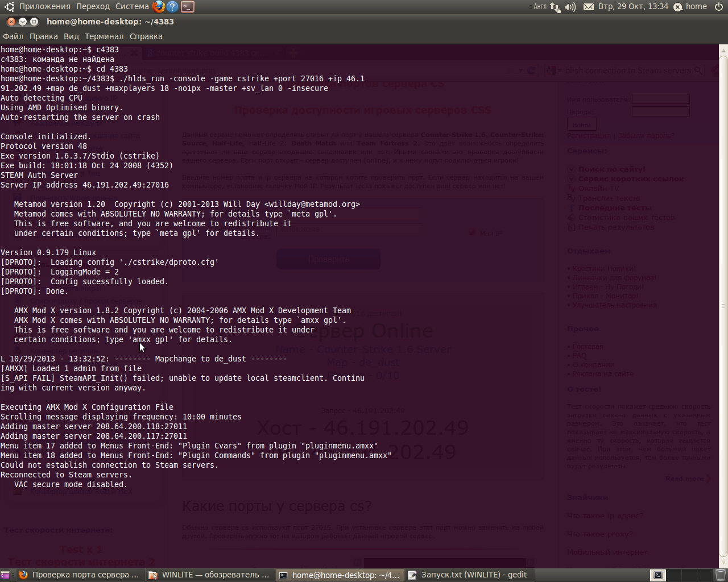
Task: Close the terminal window
Action: click(x=11, y=22)
